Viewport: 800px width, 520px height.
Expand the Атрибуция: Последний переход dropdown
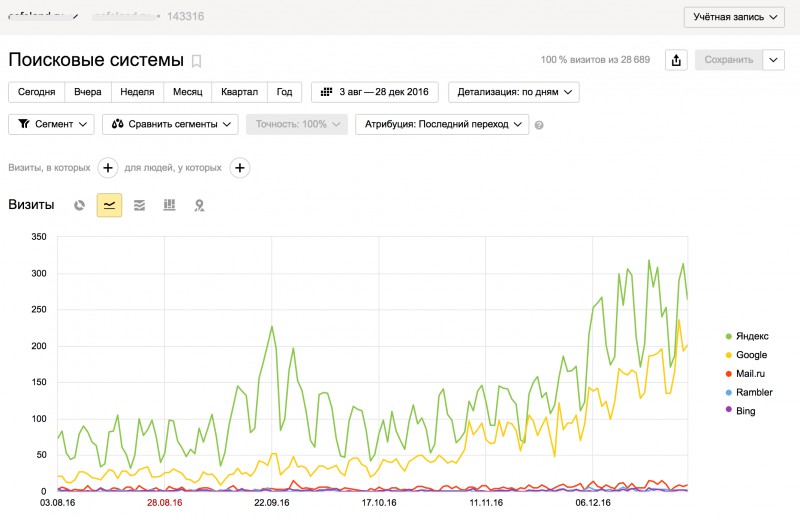(442, 124)
